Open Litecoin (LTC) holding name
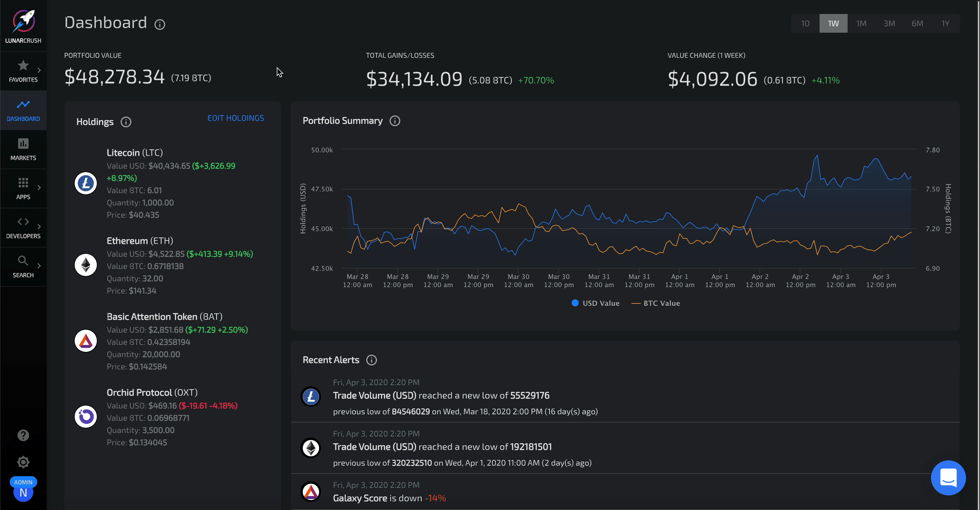The height and width of the screenshot is (510, 980). (x=135, y=153)
